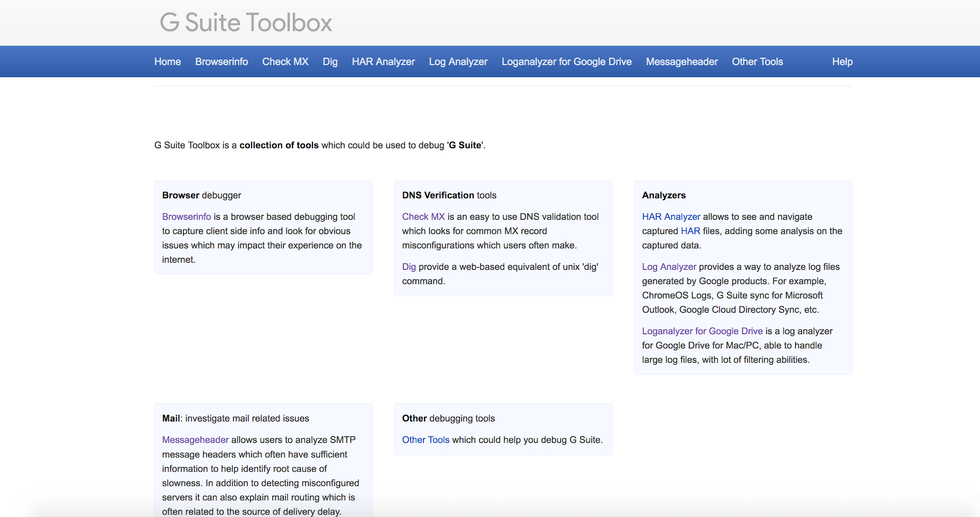Click the Check MX link in DNS Verification card

coord(423,217)
